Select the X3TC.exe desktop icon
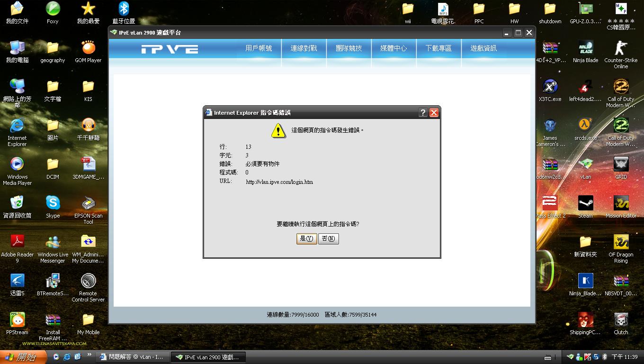This screenshot has height=364, width=644. 550,90
